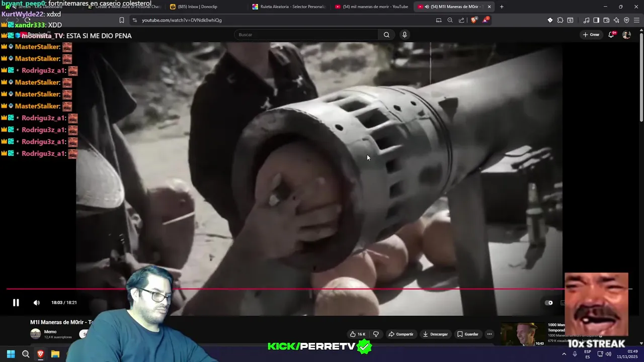The width and height of the screenshot is (644, 362).
Task: Switch to mil maneras de morir tab
Action: click(x=371, y=7)
